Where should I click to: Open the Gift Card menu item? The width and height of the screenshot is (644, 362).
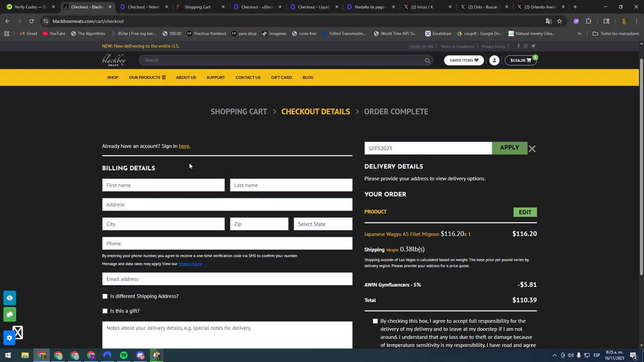282,78
